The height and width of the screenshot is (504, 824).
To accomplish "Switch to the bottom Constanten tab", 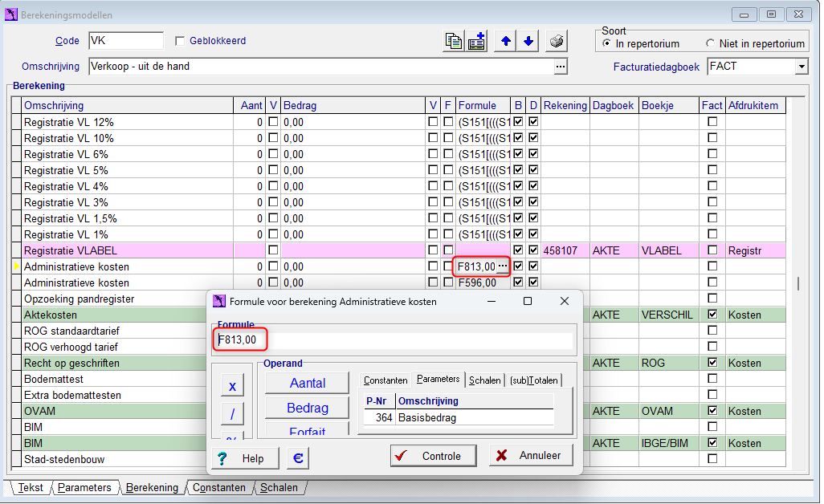I will coord(218,488).
